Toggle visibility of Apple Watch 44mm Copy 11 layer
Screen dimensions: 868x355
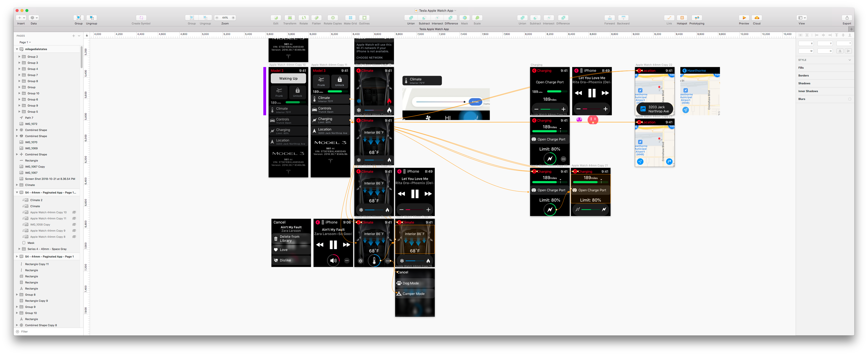point(74,219)
